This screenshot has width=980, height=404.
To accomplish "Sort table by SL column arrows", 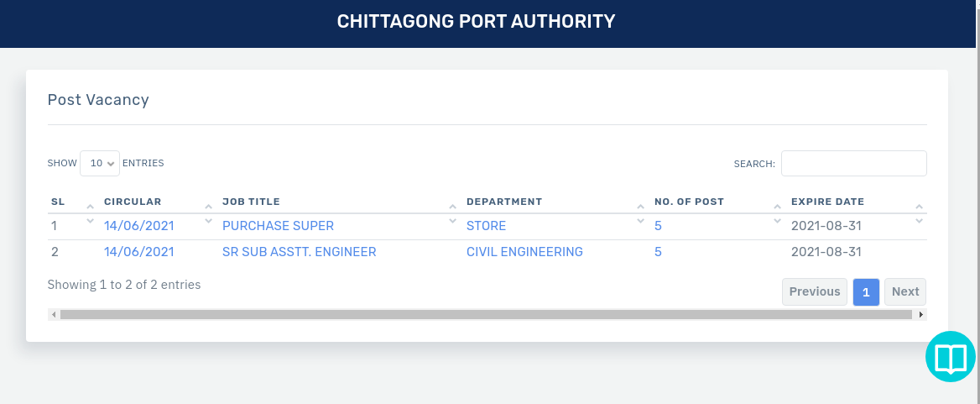I will click(x=91, y=213).
